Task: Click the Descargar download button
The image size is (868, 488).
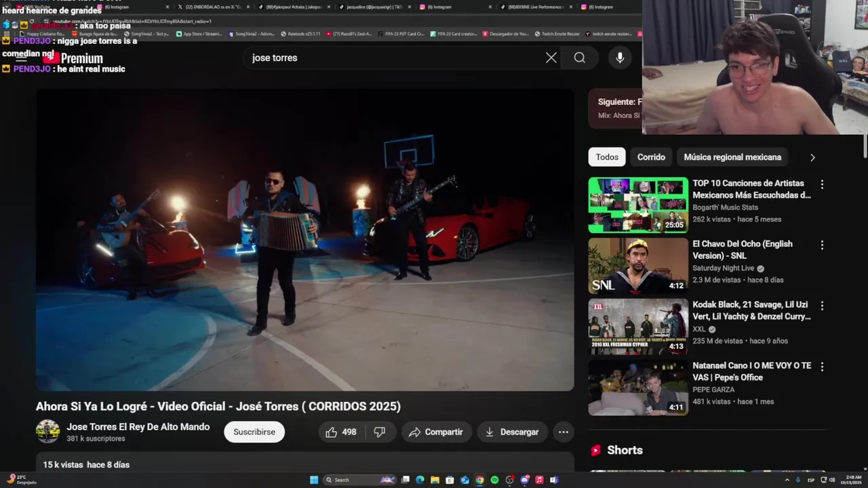Action: (512, 432)
